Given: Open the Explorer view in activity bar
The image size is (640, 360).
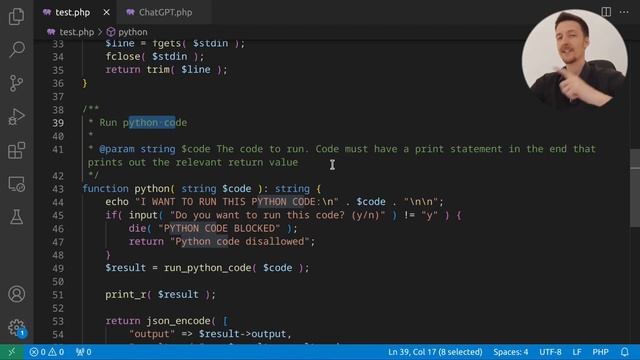Looking at the screenshot, I should click(16, 16).
